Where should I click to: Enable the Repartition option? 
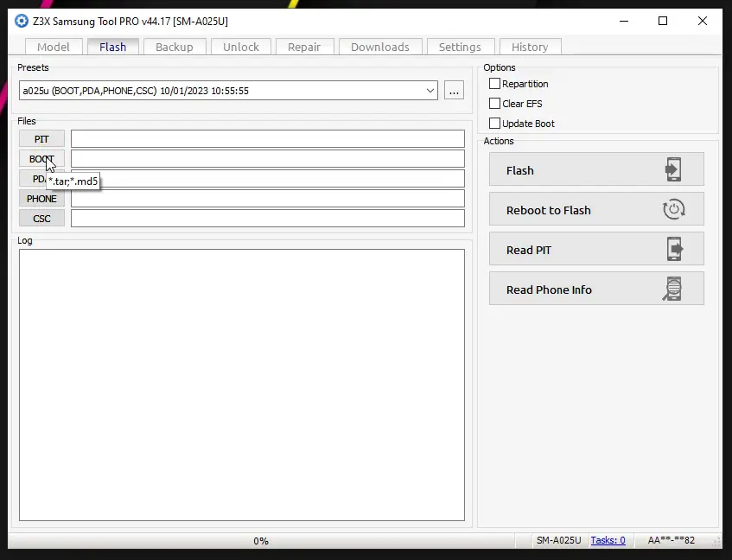(495, 83)
